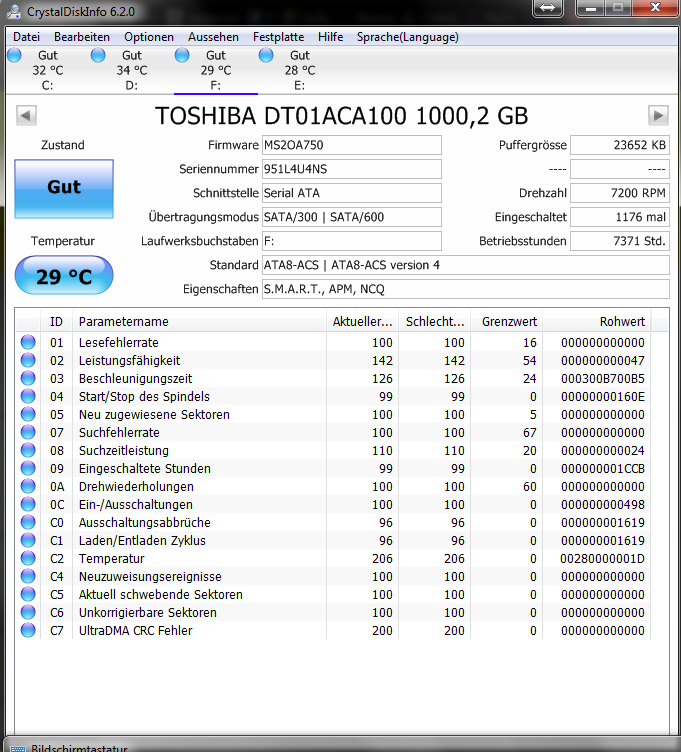Open the Bearbeiten menu
The height and width of the screenshot is (752, 681).
pyautogui.click(x=82, y=37)
